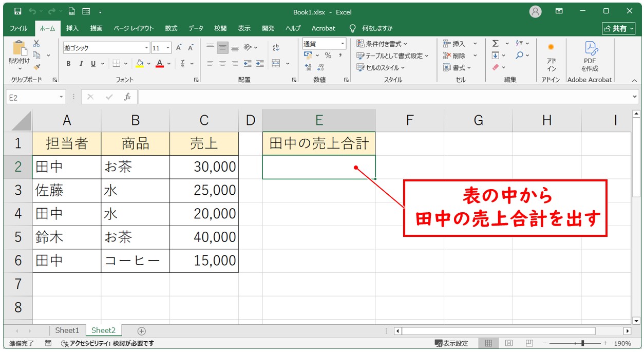Expand the number format dropdown 通貨
The width and height of the screenshot is (644, 352).
point(342,44)
